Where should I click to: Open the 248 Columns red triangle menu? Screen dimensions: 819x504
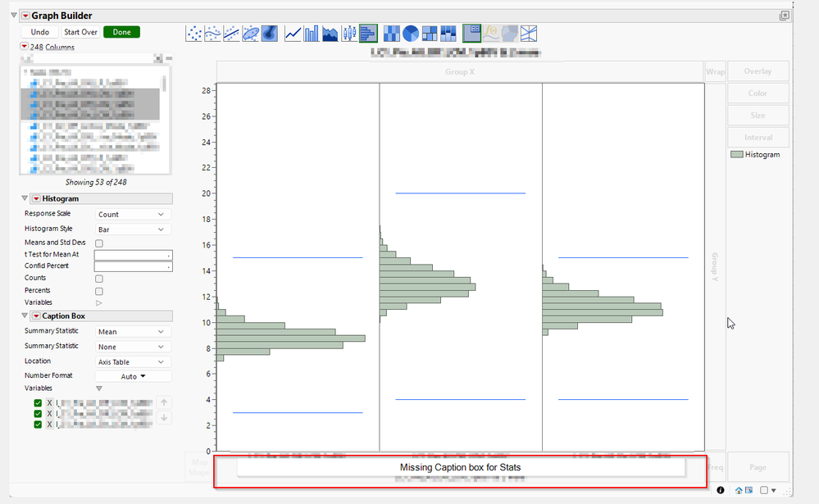pyautogui.click(x=24, y=47)
